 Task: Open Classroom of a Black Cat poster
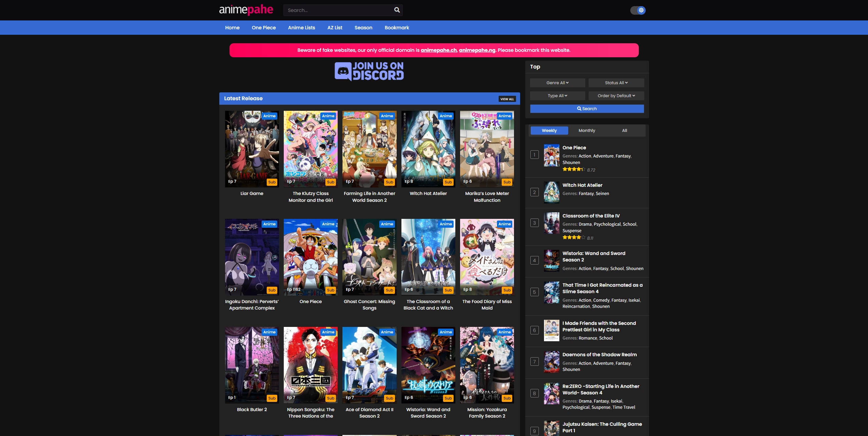[428, 257]
